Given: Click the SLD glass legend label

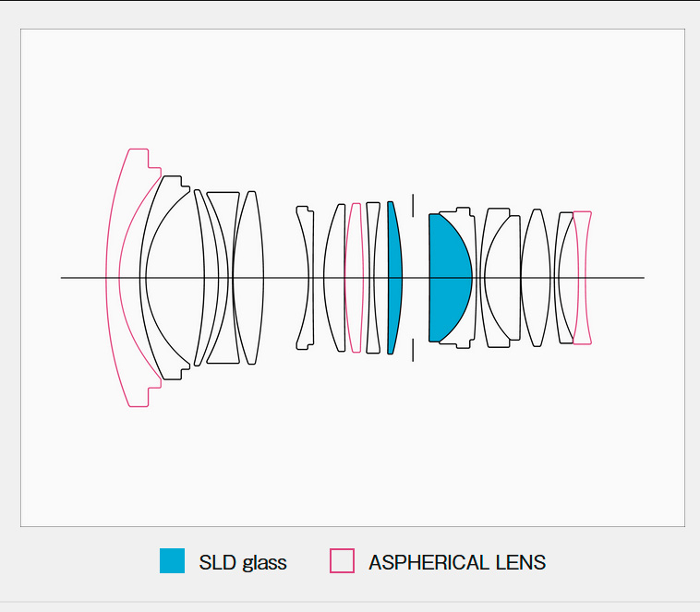Looking at the screenshot, I should pos(242,562).
